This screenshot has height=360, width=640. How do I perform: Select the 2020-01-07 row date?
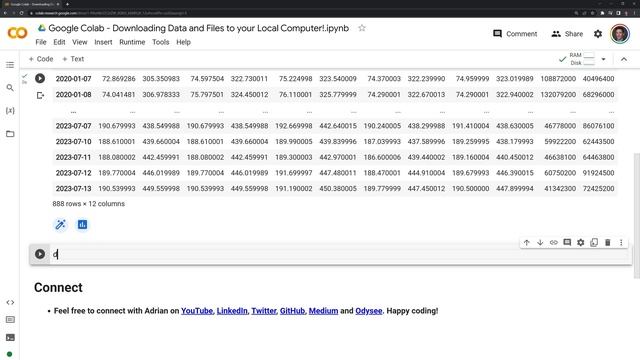[x=73, y=79]
